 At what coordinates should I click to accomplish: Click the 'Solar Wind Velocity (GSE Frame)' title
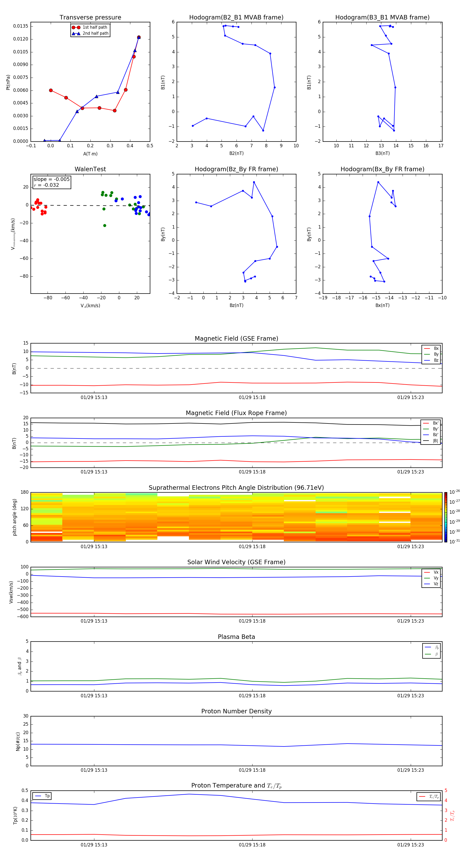tap(236, 562)
